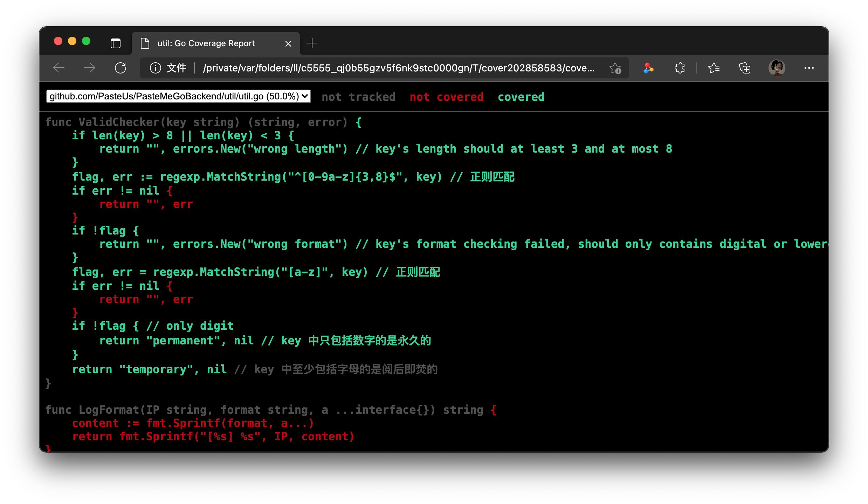Click the site info icon
The height and width of the screenshot is (504, 868).
[155, 68]
